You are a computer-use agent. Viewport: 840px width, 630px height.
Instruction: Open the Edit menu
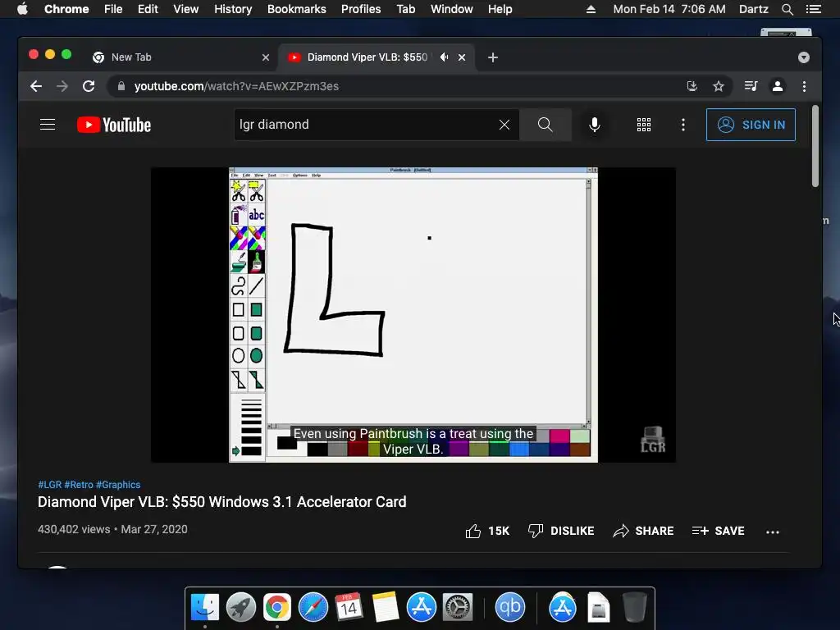click(x=148, y=9)
